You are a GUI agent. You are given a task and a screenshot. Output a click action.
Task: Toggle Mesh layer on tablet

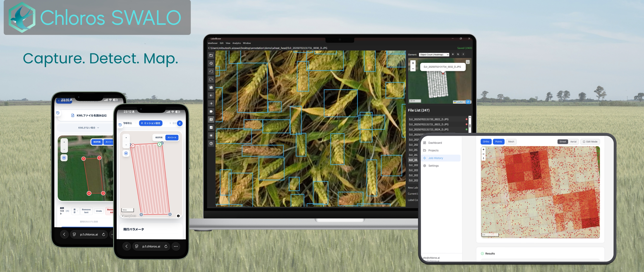click(x=511, y=142)
